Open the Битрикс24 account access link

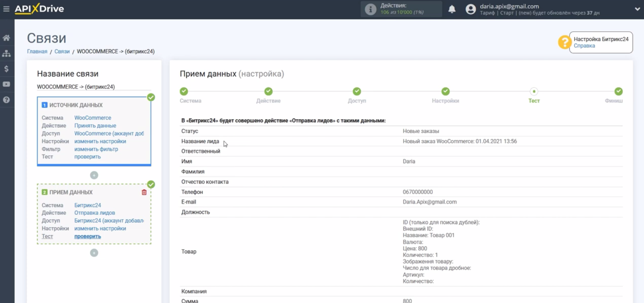[x=109, y=221]
